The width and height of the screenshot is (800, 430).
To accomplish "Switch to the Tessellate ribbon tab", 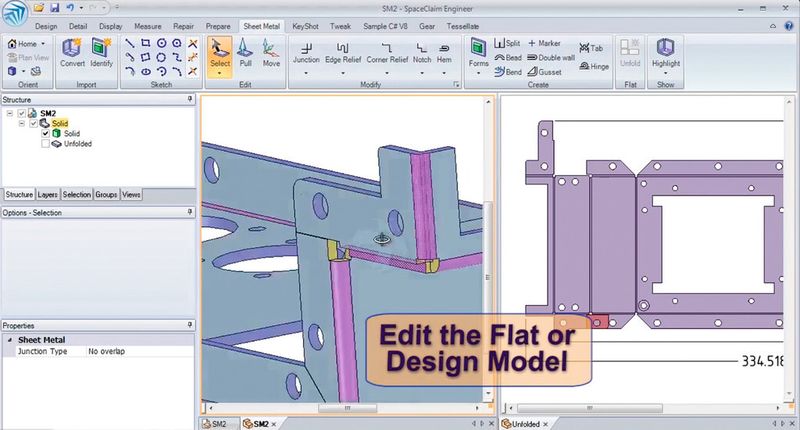I will pos(462,26).
